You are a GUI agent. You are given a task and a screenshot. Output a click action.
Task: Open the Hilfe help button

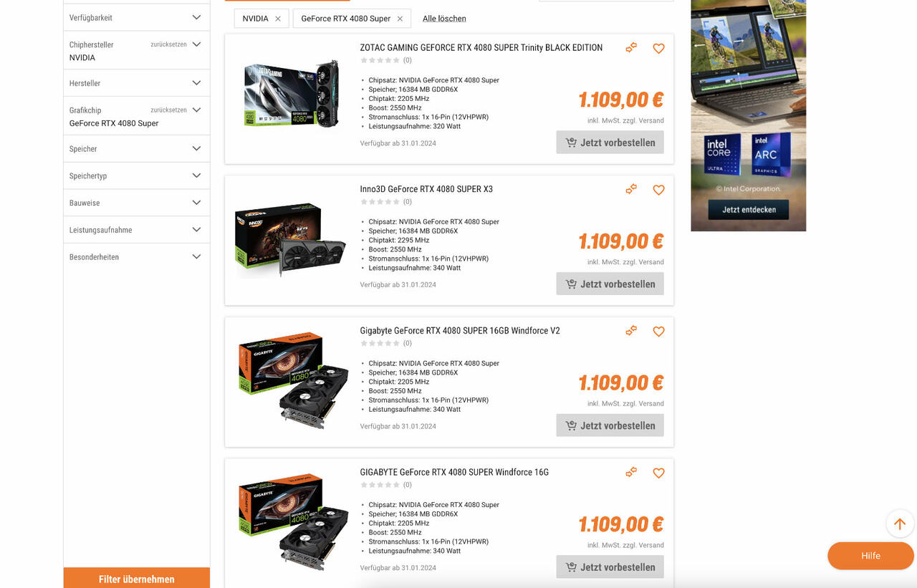[870, 556]
